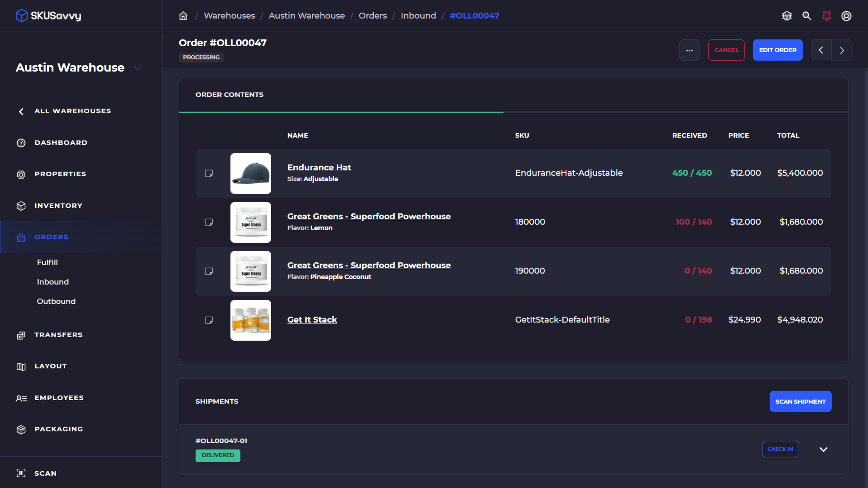Click the Order Contents progress underline
Viewport: 868px width, 488px height.
[x=341, y=111]
